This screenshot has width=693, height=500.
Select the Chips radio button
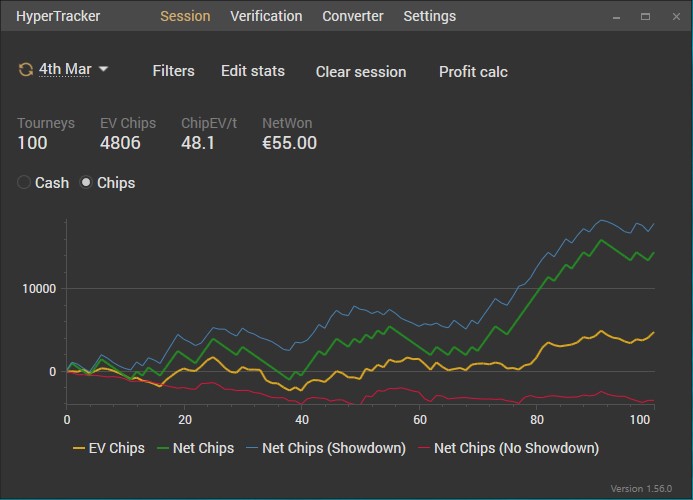point(87,183)
